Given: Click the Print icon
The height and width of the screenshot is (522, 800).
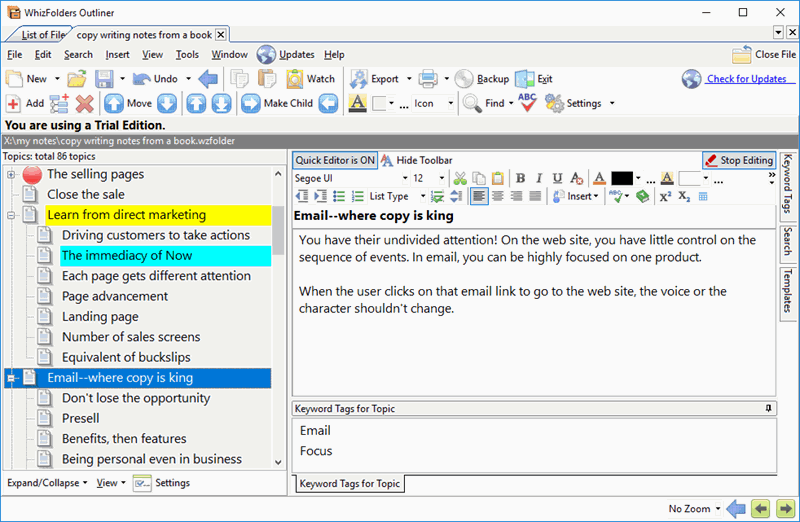Looking at the screenshot, I should click(428, 79).
